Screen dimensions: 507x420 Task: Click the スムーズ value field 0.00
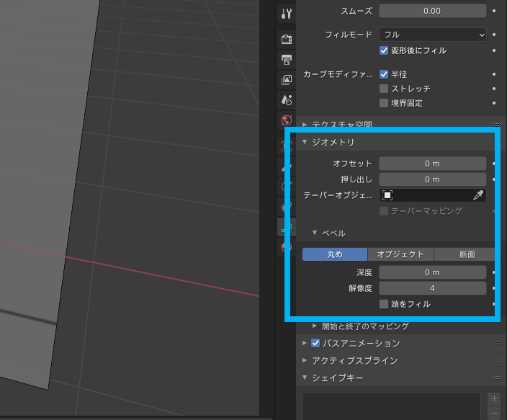coord(433,11)
